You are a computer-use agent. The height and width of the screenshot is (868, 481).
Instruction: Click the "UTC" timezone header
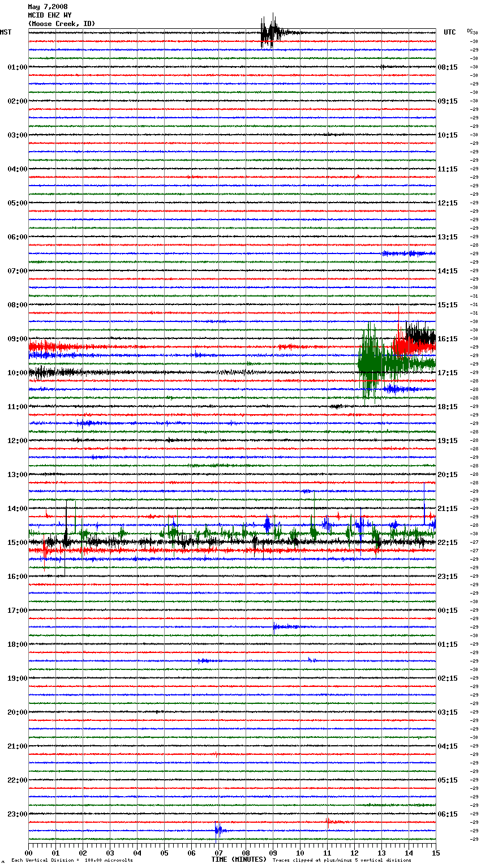coord(450,32)
